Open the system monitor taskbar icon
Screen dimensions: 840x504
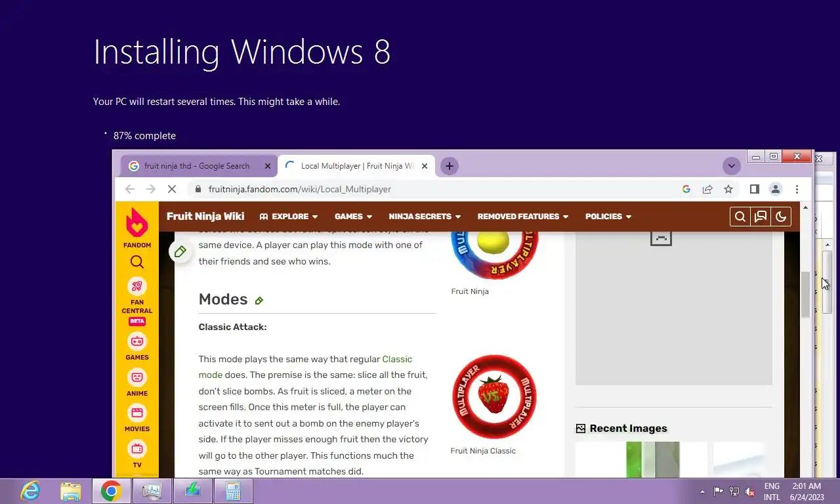pos(152,491)
